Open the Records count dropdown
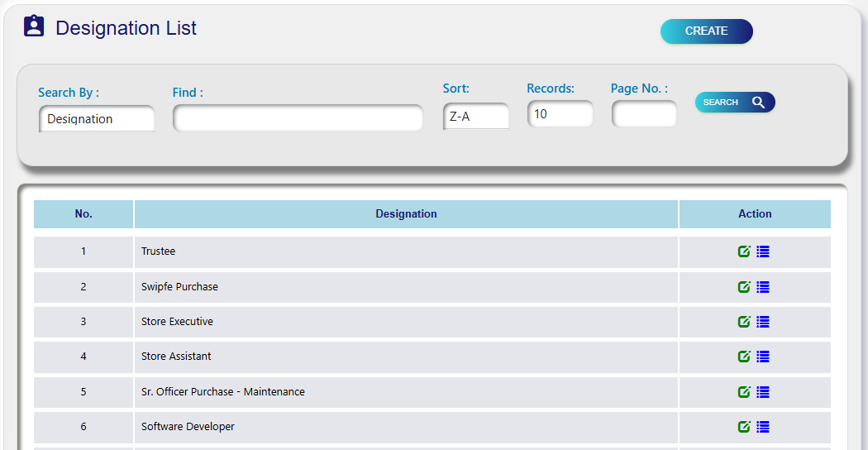868x450 pixels. click(560, 114)
